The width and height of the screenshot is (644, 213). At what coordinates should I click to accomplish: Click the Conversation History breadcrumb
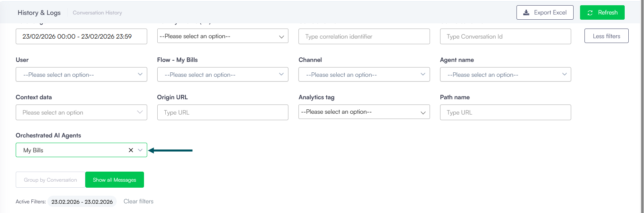pyautogui.click(x=97, y=13)
